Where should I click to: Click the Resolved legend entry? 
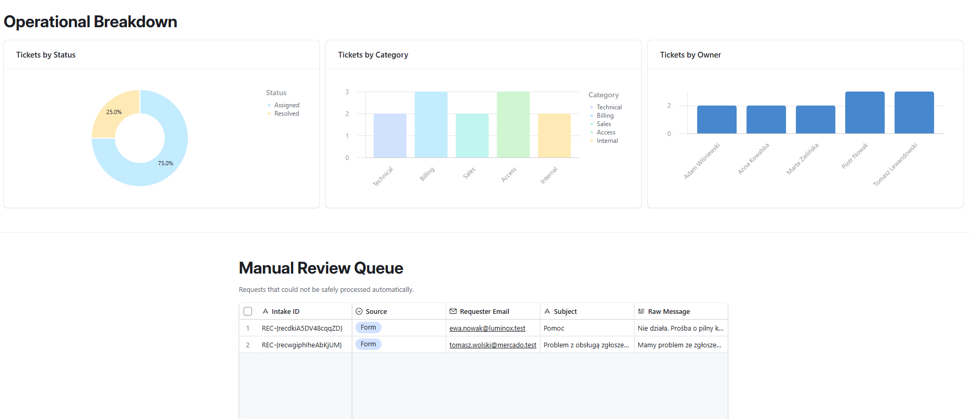(x=283, y=114)
